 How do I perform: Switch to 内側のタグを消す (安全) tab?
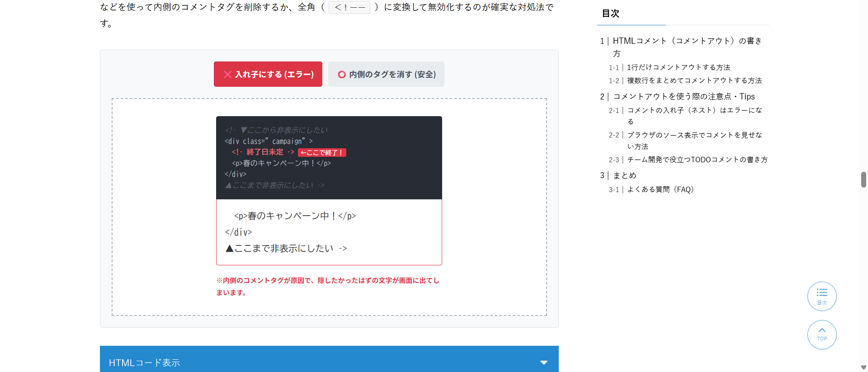coord(386,74)
